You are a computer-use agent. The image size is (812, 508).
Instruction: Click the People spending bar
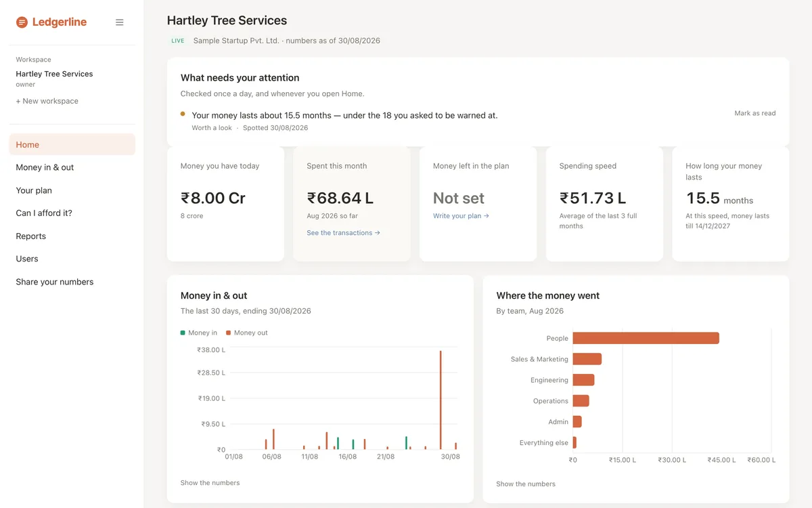[x=646, y=338]
